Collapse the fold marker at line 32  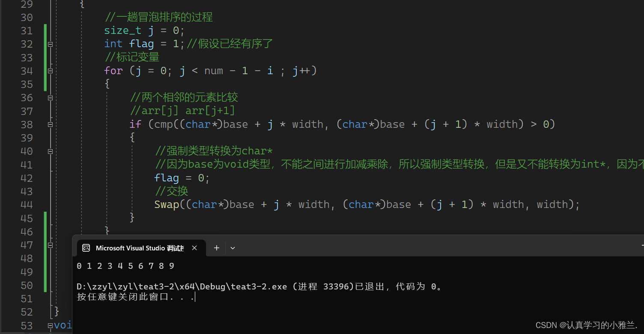pyautogui.click(x=51, y=44)
